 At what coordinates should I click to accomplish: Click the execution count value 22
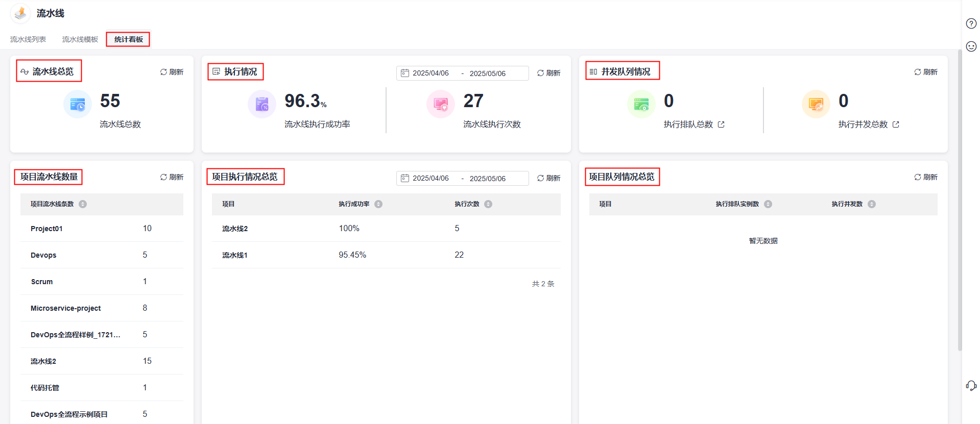[459, 255]
